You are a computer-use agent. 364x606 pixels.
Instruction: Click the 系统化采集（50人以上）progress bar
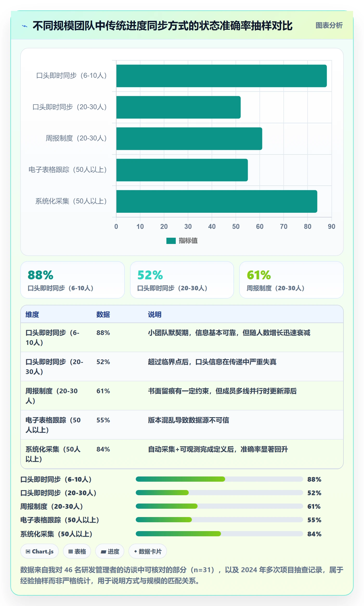point(219,534)
